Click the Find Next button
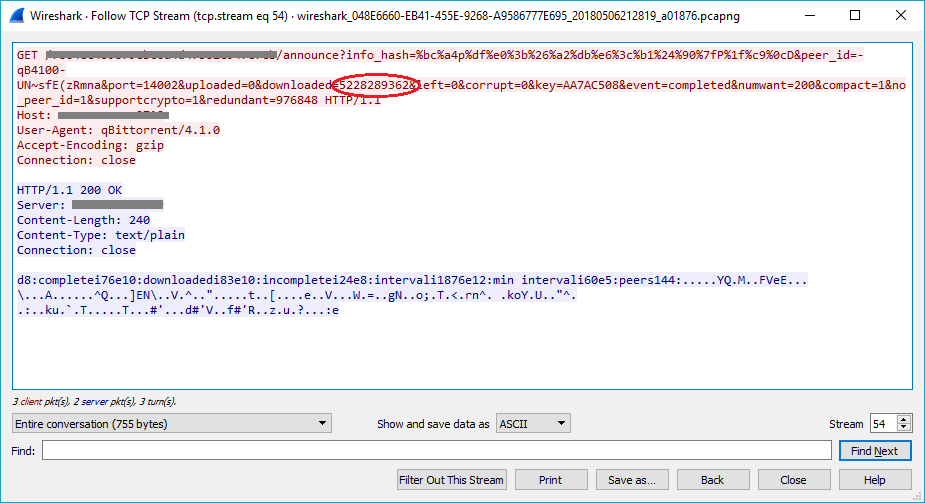Screen dimensions: 925x503 click(875, 451)
